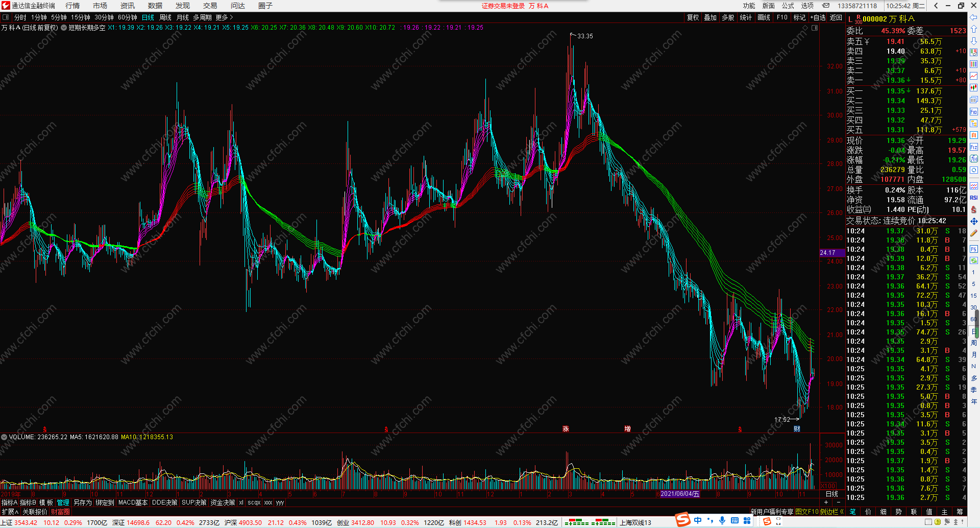Click the blue down arrow sidebar icon
The image size is (980, 528).
point(974,40)
